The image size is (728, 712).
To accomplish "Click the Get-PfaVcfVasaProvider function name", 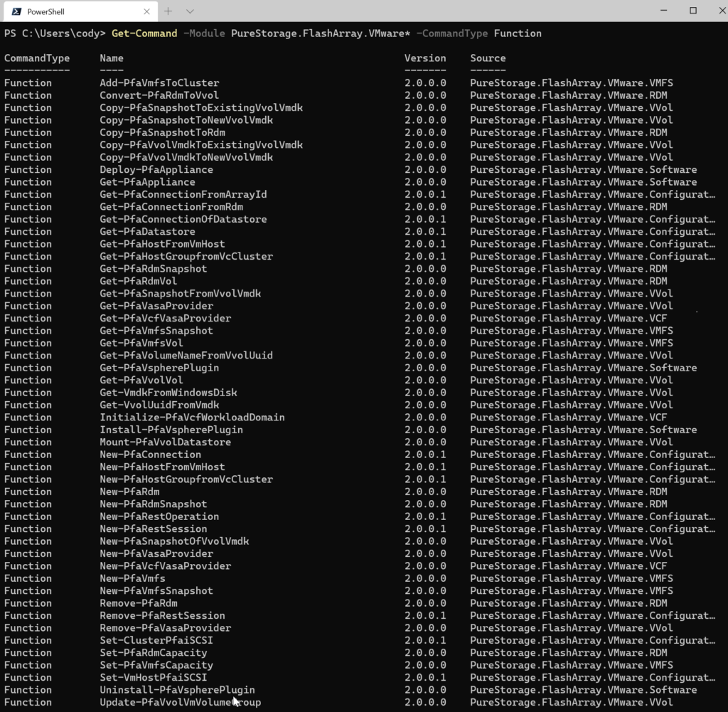I will pos(165,318).
